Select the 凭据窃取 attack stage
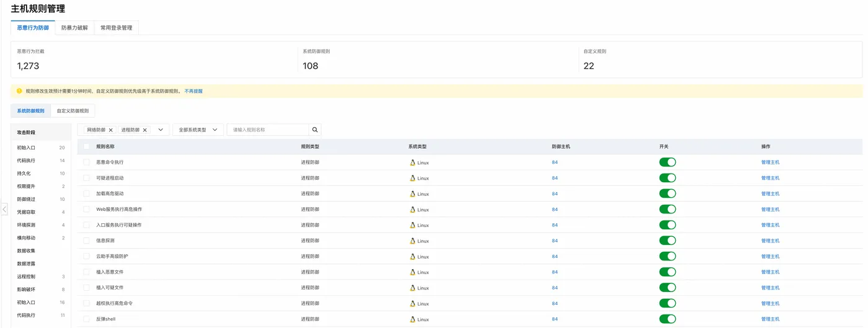This screenshot has width=868, height=328. [41, 212]
